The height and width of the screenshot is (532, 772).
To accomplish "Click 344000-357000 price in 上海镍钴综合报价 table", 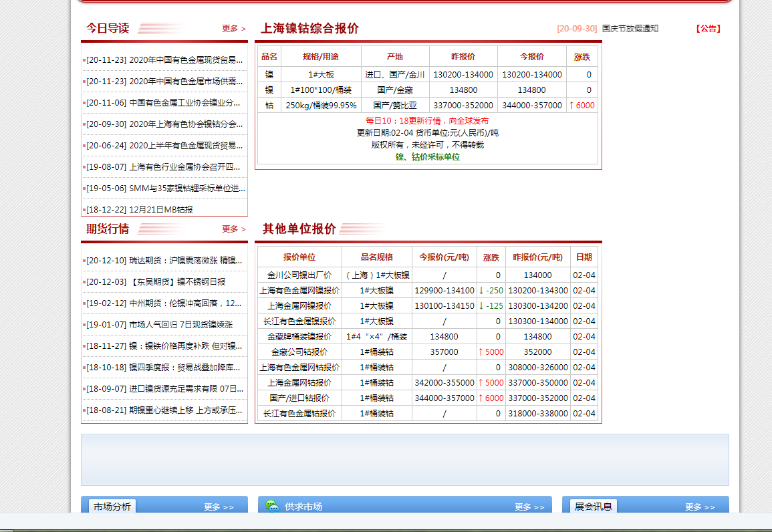I will point(532,106).
